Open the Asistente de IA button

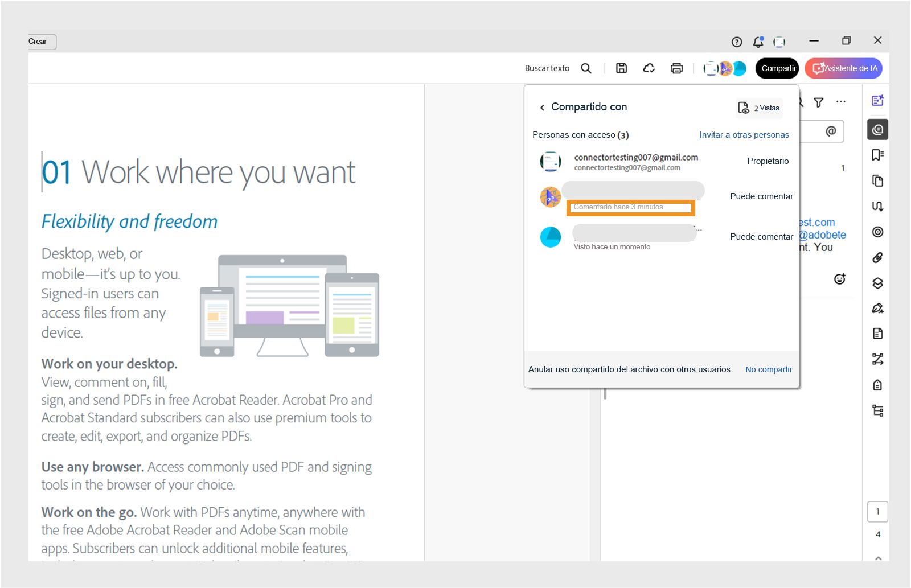click(844, 68)
